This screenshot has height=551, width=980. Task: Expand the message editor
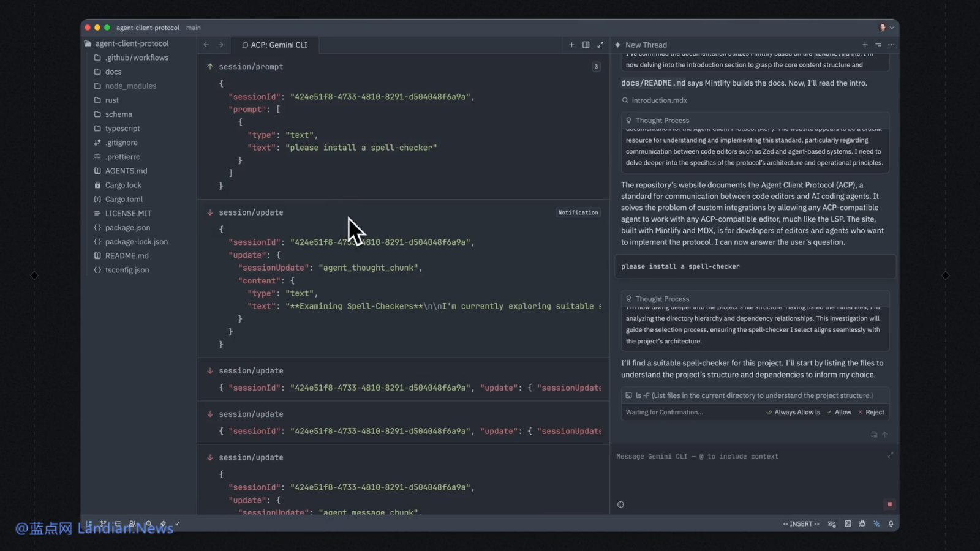tap(890, 455)
